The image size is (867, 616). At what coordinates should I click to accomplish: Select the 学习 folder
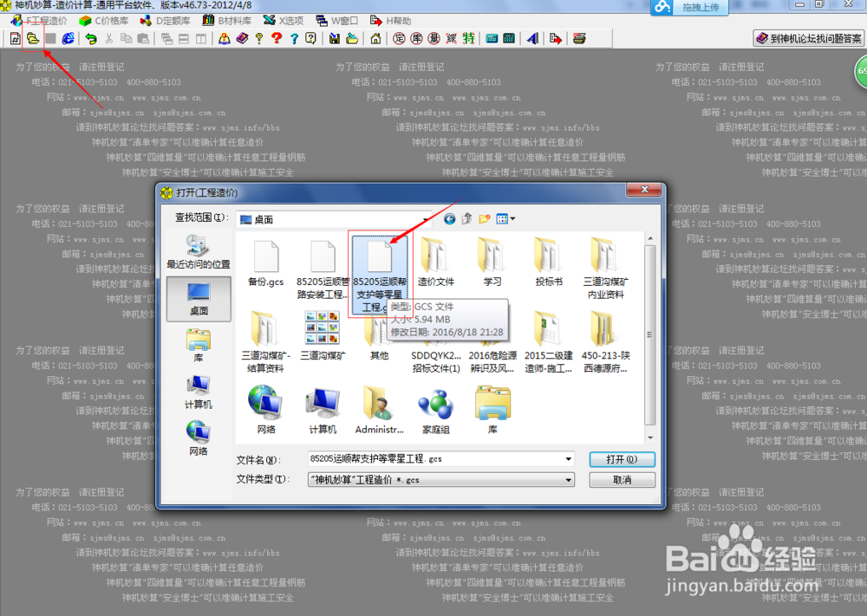[x=492, y=263]
